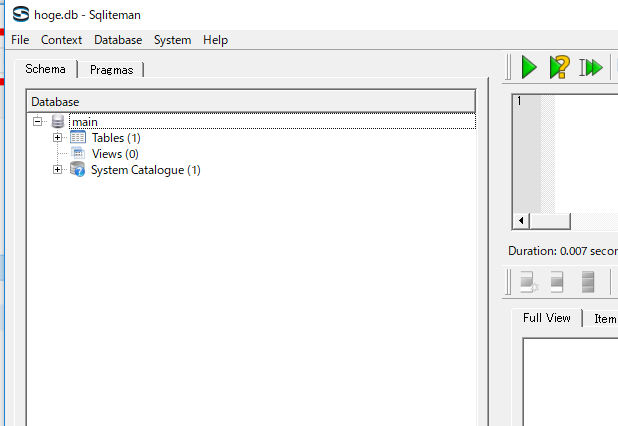Select the Full View tab
Image resolution: width=618 pixels, height=426 pixels.
tap(546, 318)
